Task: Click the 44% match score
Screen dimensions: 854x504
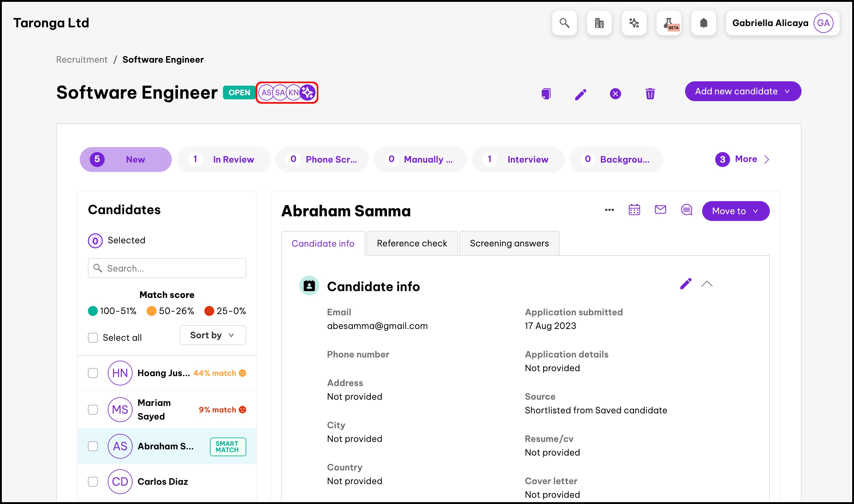Action: pyautogui.click(x=215, y=373)
